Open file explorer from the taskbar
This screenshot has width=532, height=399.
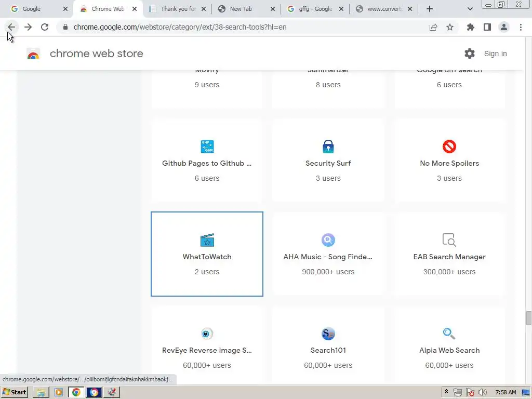pyautogui.click(x=41, y=393)
